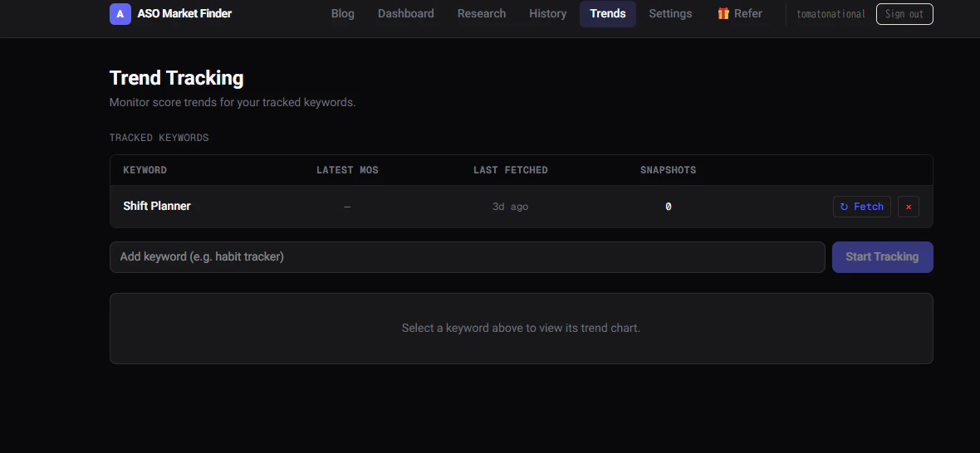
Task: Select the Shift Planner keyword row
Action: click(x=522, y=207)
